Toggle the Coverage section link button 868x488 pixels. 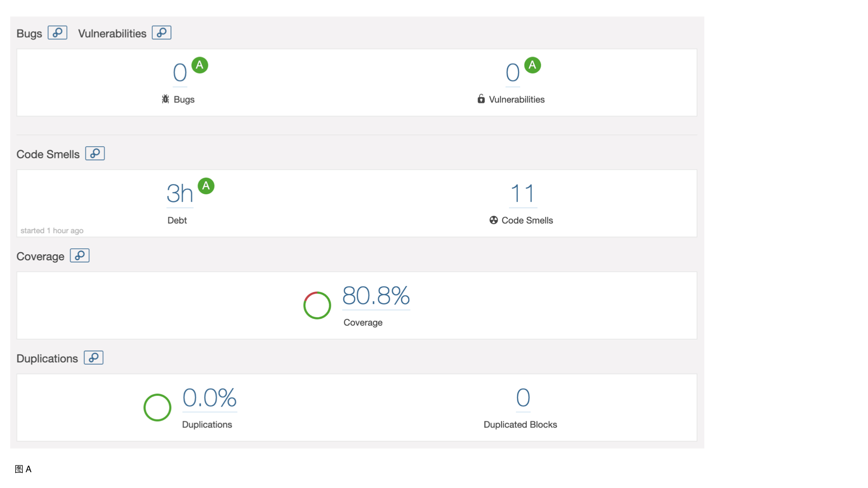[80, 256]
